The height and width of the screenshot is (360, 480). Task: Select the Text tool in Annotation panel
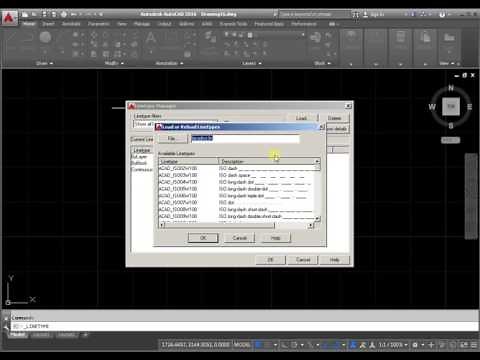tap(151, 38)
